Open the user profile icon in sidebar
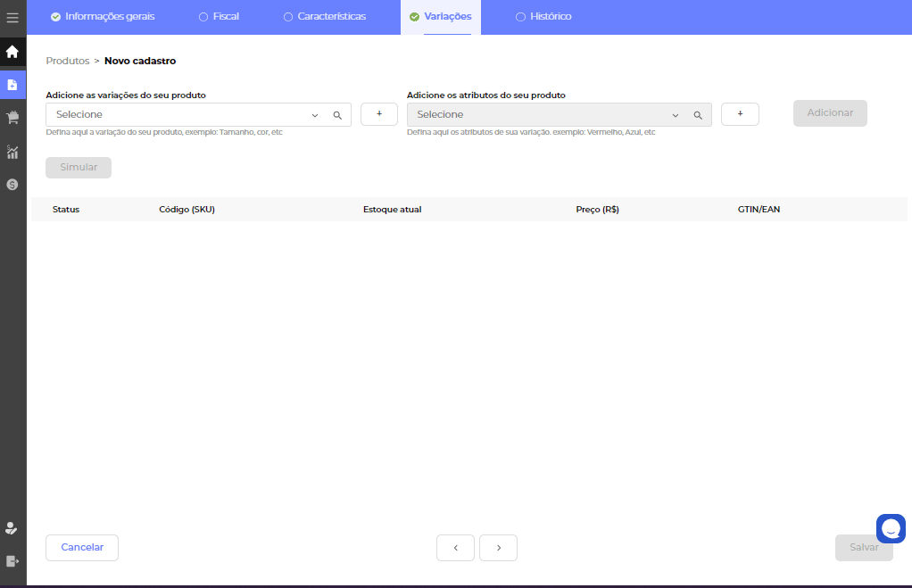 coord(12,527)
